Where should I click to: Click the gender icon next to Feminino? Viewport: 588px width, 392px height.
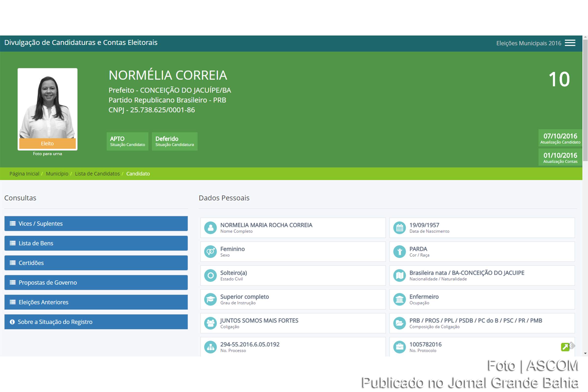click(x=211, y=252)
